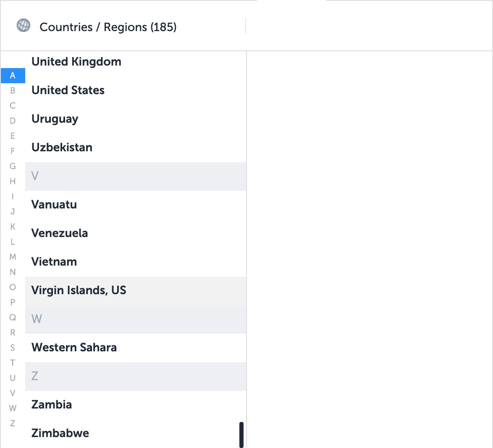Screen dimensions: 493x448
Task: Select letter A in the alphabet index
Action: 13,76
